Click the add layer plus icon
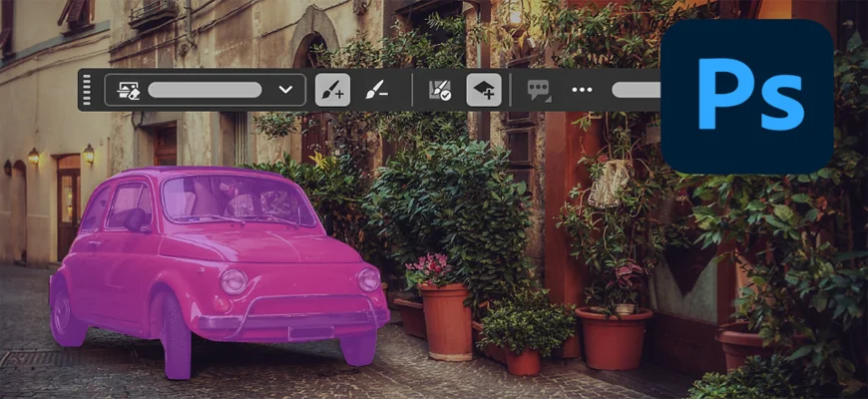The width and height of the screenshot is (868, 399). click(x=484, y=90)
